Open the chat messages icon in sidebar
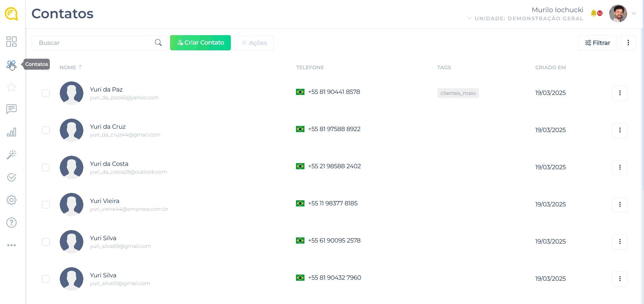 11,109
